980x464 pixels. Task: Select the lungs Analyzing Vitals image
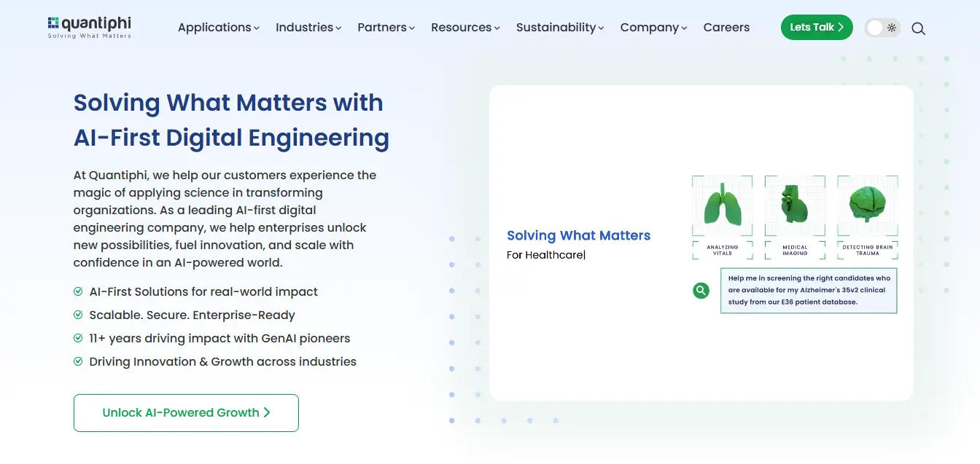tap(722, 205)
